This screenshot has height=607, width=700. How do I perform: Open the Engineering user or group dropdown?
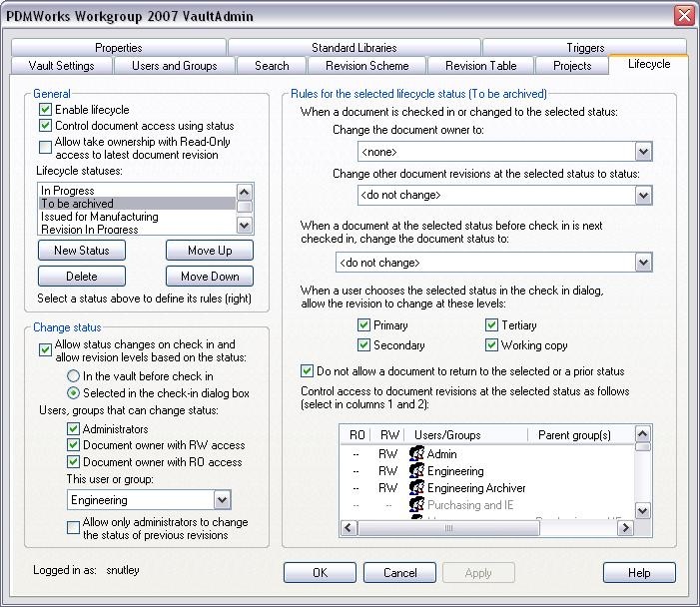pos(222,500)
